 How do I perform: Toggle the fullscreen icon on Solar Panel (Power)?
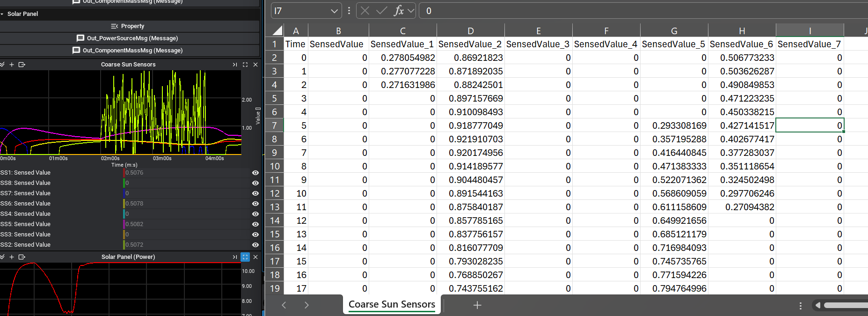pos(245,257)
